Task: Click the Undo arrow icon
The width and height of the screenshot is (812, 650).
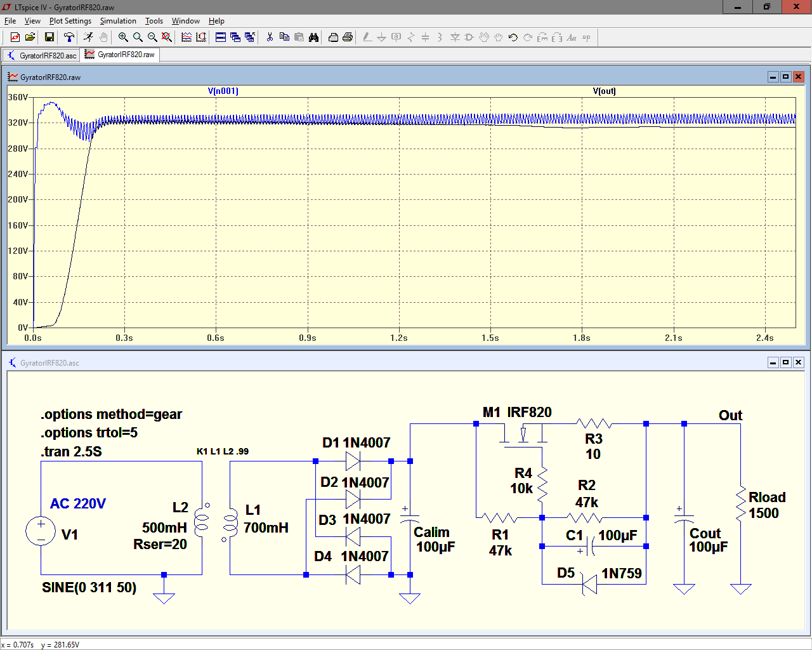Action: point(513,37)
